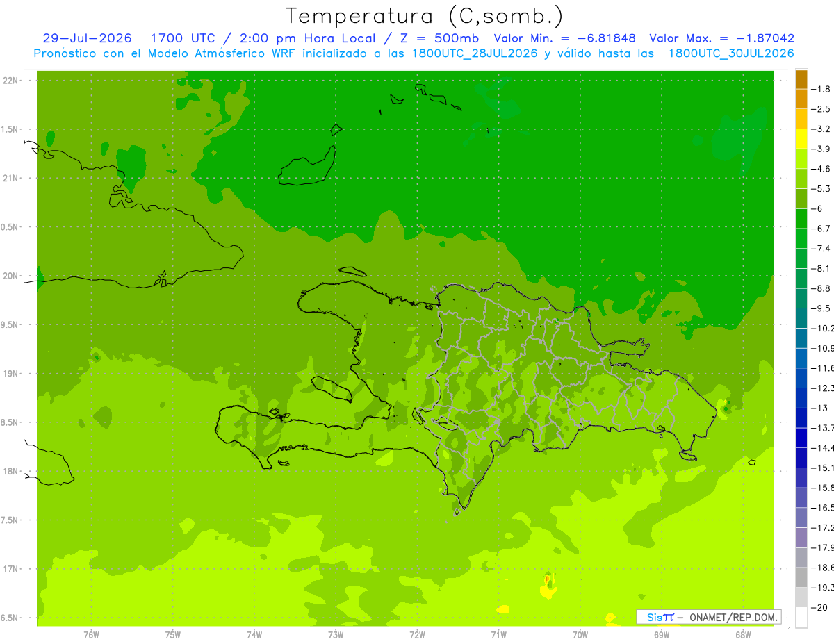Click the '72W' longitude label
The width and height of the screenshot is (834, 644).
pyautogui.click(x=417, y=635)
